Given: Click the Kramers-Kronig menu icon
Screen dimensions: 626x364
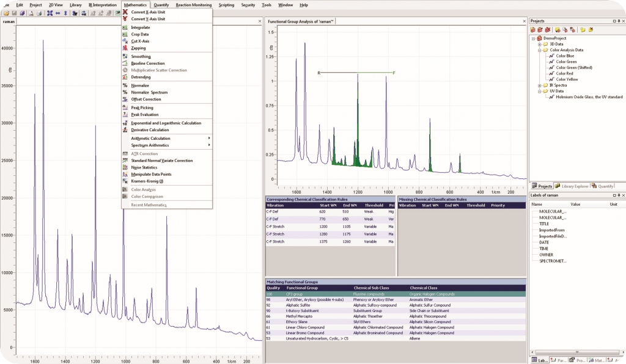Looking at the screenshot, I should coord(125,181).
